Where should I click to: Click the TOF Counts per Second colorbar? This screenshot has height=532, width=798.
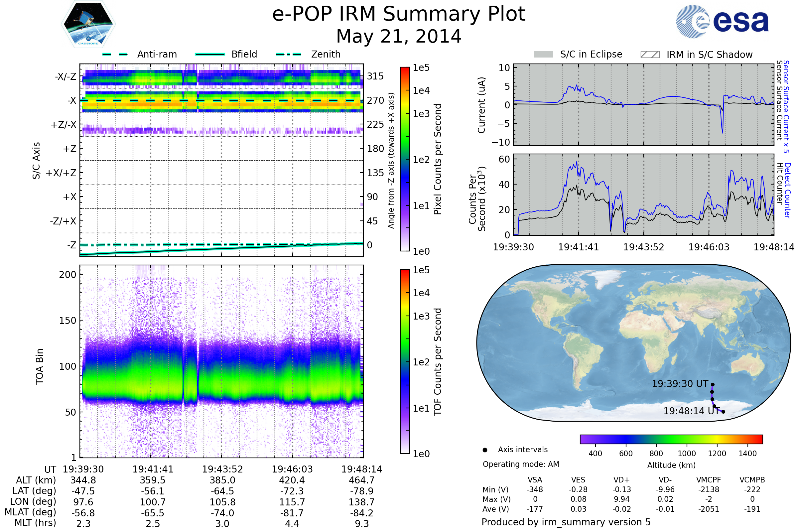click(x=405, y=361)
